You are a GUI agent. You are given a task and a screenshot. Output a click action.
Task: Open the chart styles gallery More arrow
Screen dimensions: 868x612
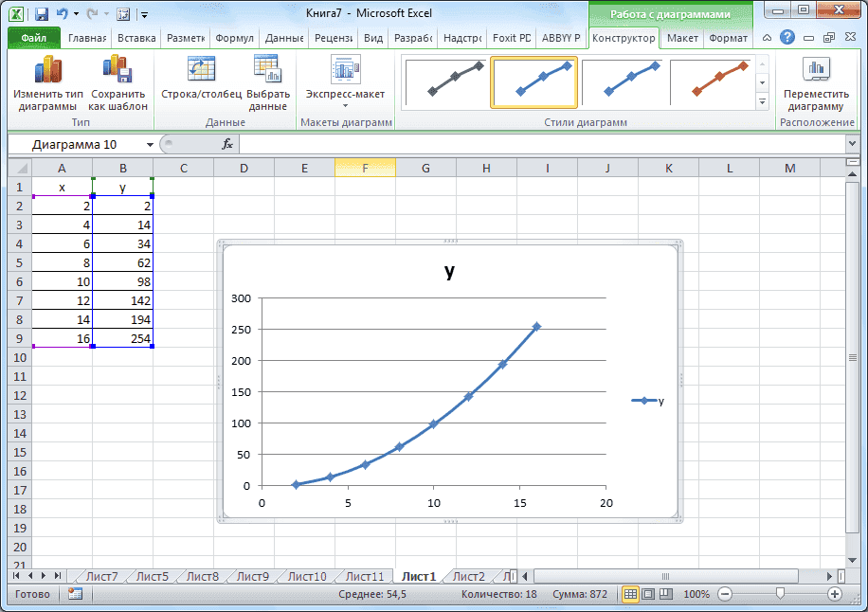click(x=764, y=102)
